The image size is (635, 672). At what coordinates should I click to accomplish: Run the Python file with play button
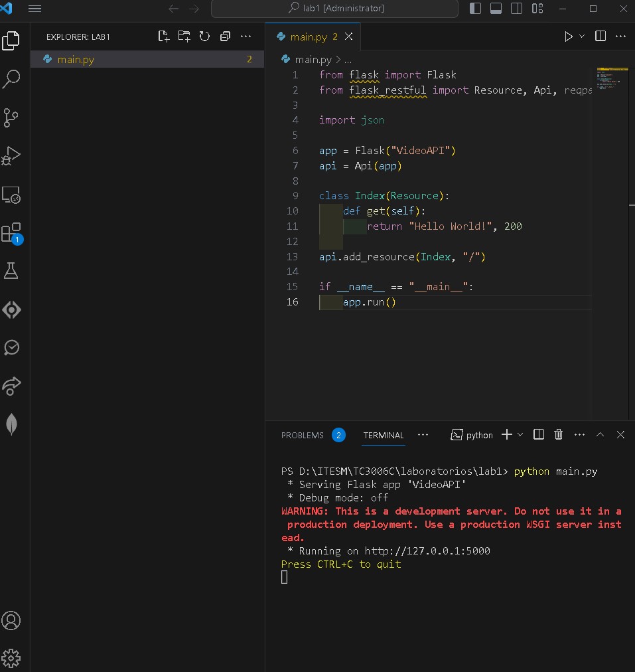point(569,37)
